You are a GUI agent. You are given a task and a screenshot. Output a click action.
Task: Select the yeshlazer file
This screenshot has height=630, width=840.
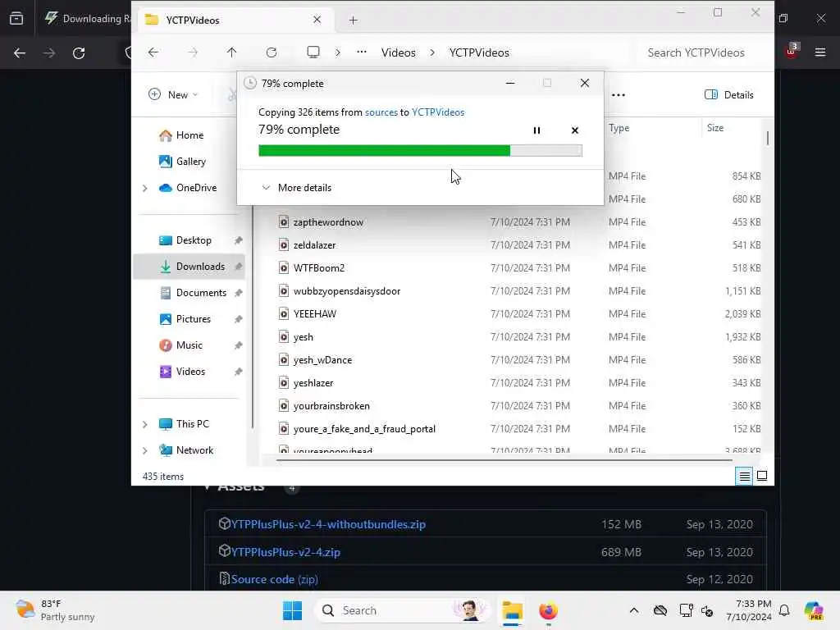[313, 384]
